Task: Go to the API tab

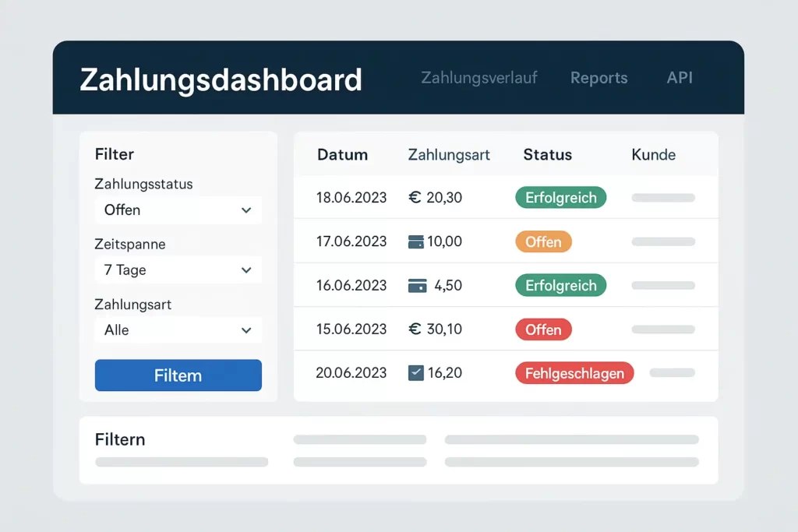Action: [x=680, y=77]
